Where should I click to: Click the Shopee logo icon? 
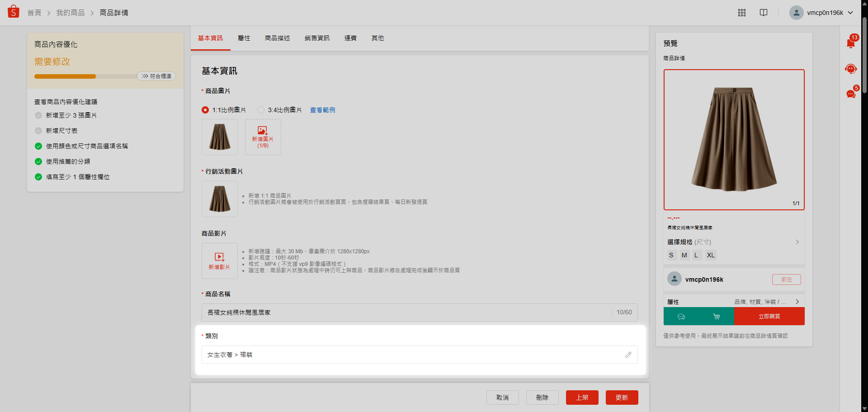pyautogui.click(x=14, y=12)
